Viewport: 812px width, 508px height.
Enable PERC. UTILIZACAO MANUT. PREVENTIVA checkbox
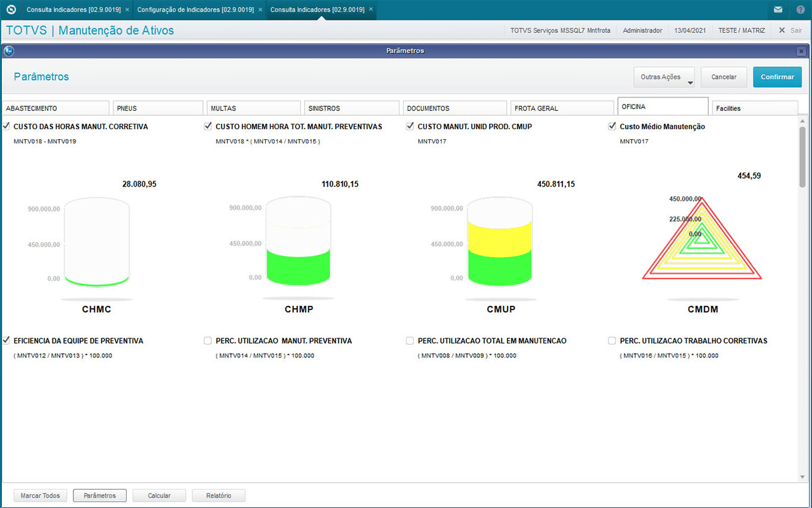[208, 341]
